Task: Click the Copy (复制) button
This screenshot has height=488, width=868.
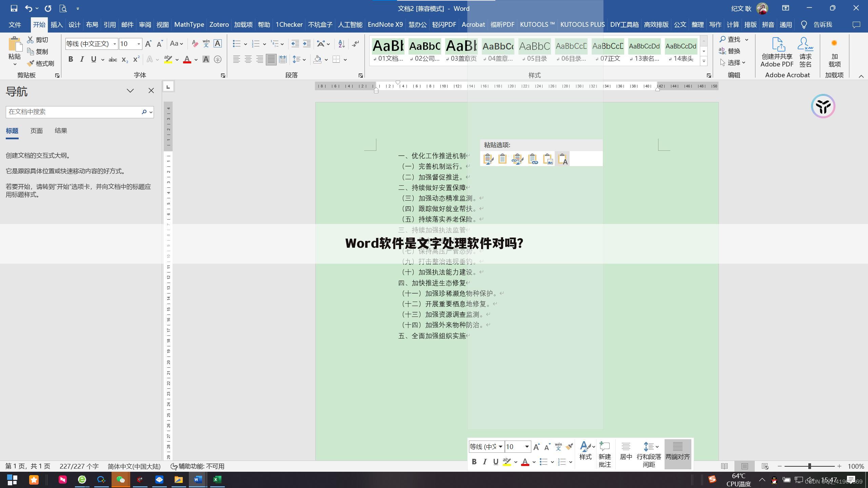Action: (x=38, y=52)
